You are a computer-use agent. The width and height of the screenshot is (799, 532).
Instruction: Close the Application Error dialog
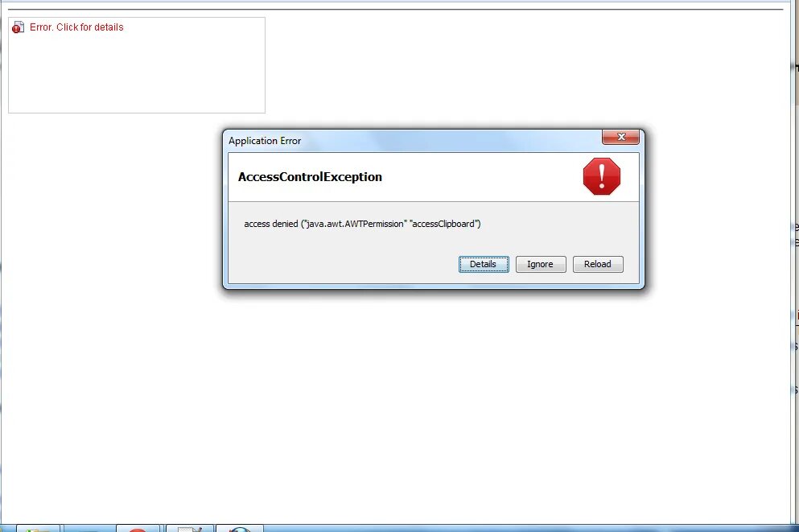point(620,137)
